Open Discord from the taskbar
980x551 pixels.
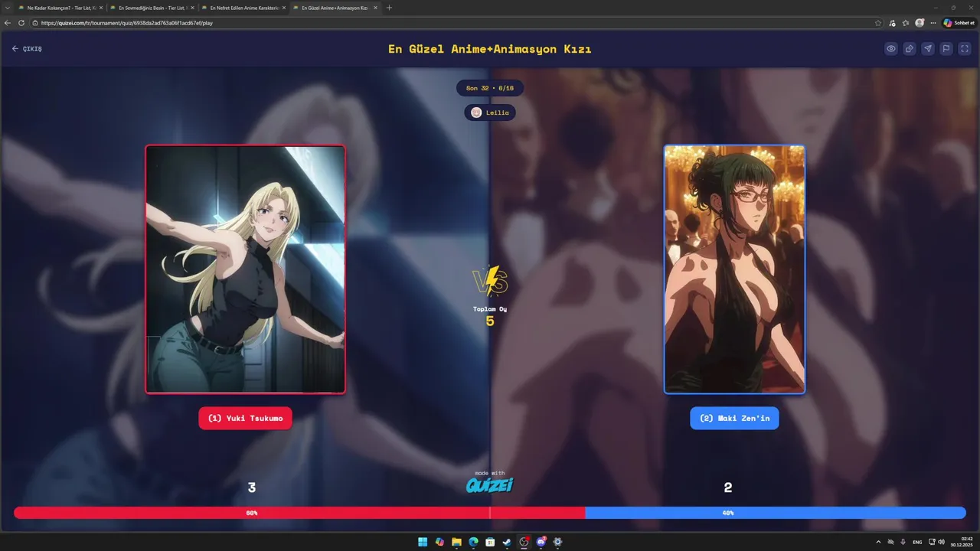(x=541, y=542)
